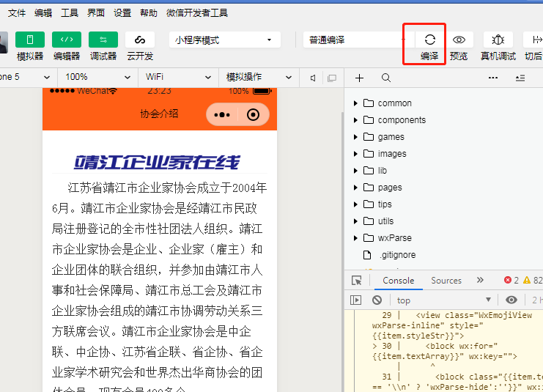This screenshot has height=392, width=543.
Task: Toggle the 编辑器 editor panel
Action: click(67, 40)
